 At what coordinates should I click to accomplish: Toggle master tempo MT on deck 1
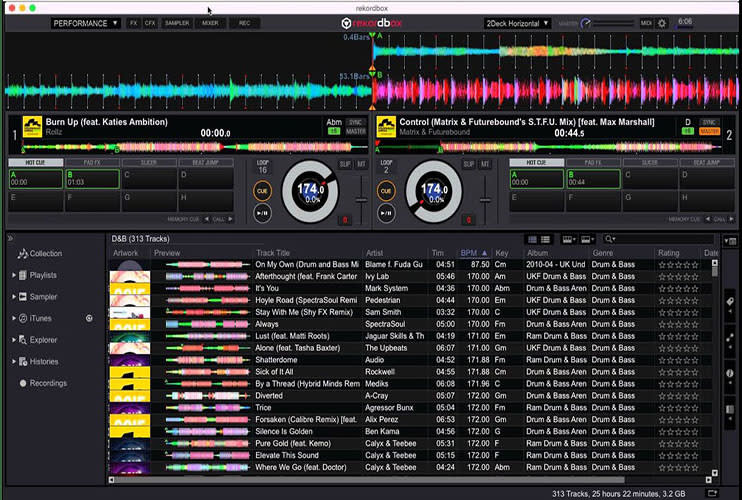tap(361, 164)
